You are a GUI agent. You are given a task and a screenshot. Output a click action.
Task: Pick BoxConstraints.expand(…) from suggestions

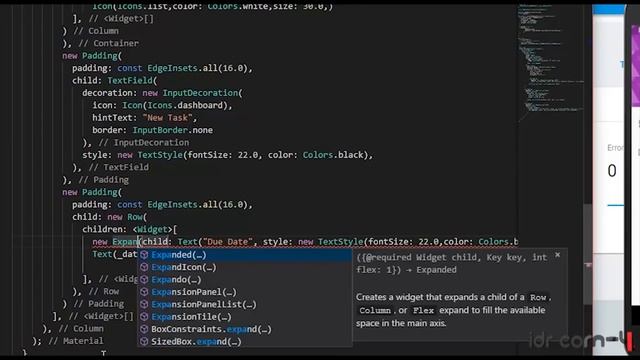[244, 329]
